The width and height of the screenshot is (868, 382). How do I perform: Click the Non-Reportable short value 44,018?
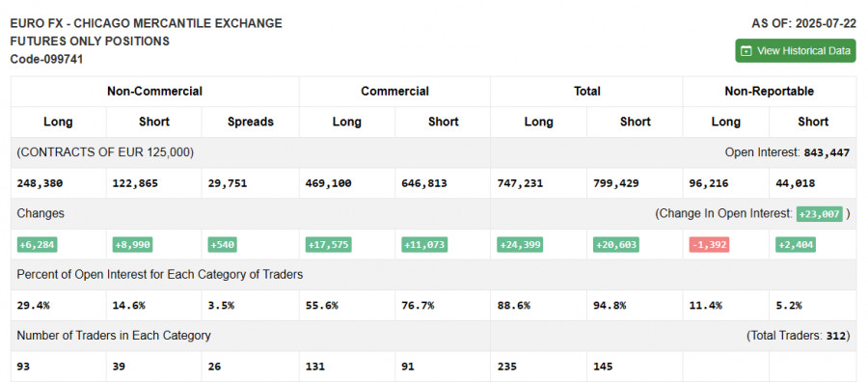click(795, 183)
